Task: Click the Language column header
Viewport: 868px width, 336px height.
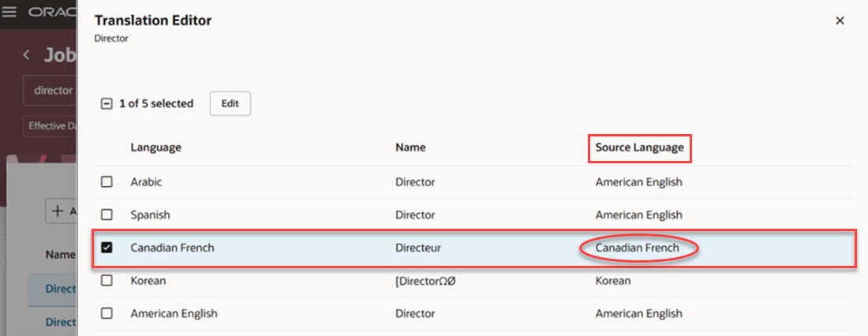Action: 155,147
